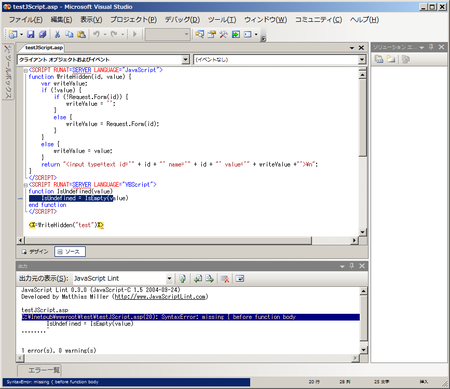Click the JavaScriptLint.com hyperlink in output
This screenshot has width=450, height=389.
160,297
